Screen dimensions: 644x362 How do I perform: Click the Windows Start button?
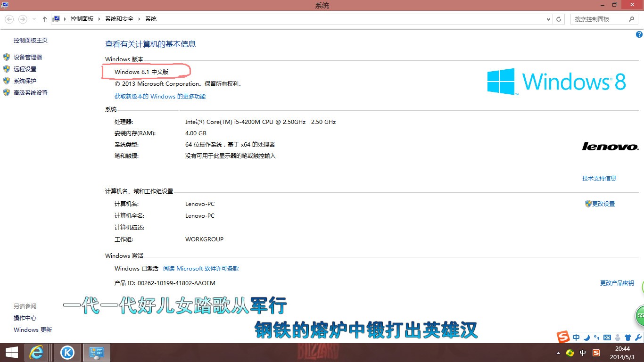[x=11, y=353]
